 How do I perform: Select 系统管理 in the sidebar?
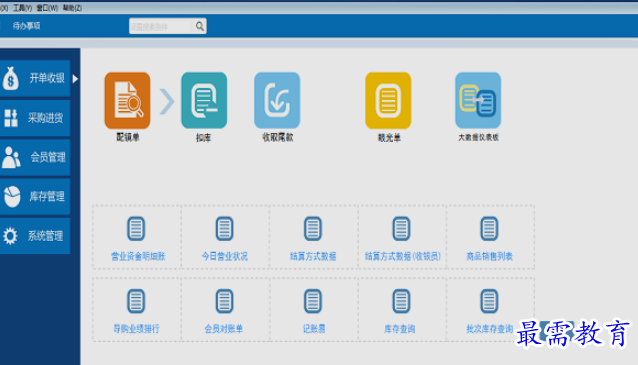[35, 236]
